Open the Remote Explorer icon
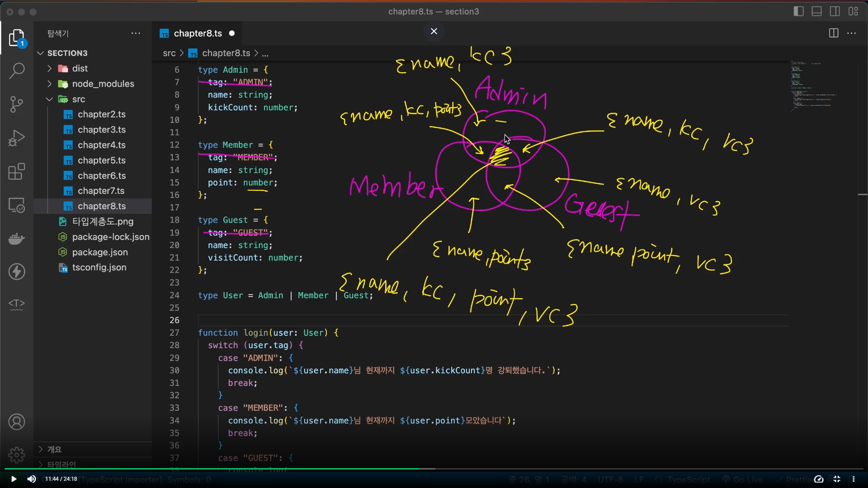The image size is (868, 488). tap(17, 206)
